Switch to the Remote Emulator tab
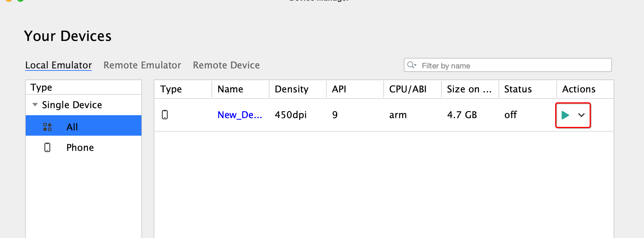Screen dimensions: 644x238 tap(142, 65)
